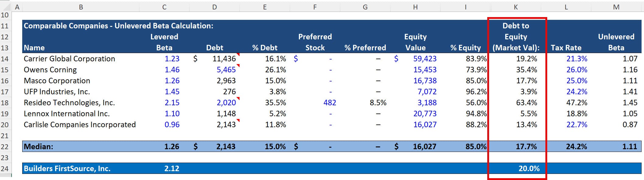Click debt to equity 19.2% cell
644x180 pixels.
pos(527,59)
